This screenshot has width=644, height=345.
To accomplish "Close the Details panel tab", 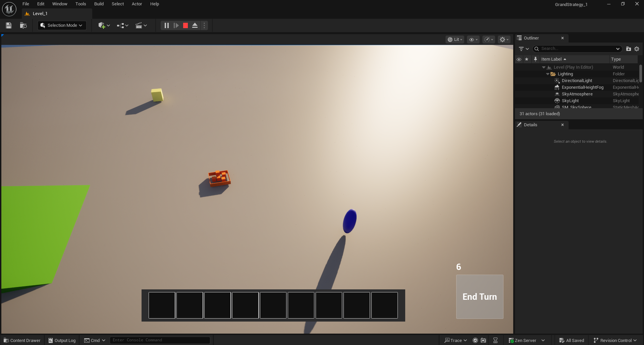I will 562,125.
